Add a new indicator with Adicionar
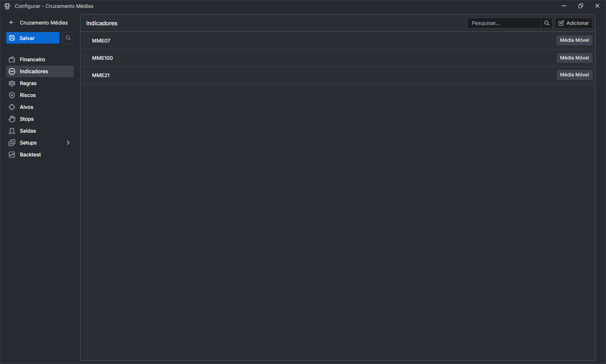 coord(574,23)
